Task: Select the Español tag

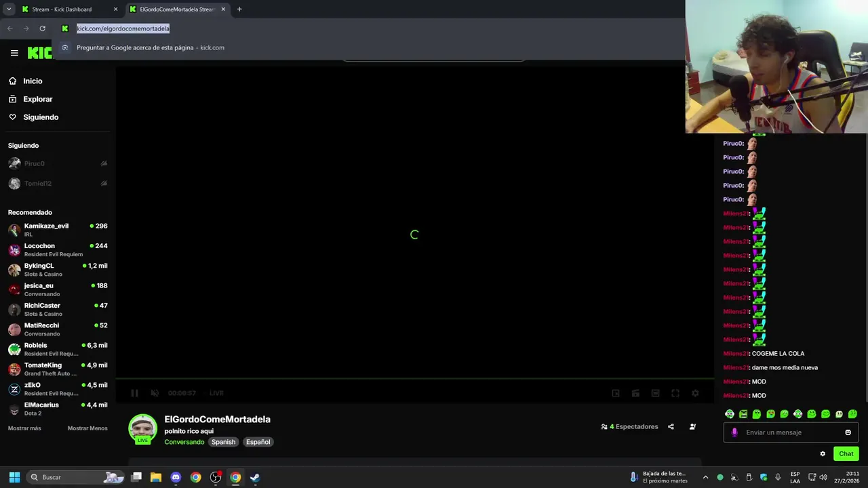Action: point(258,442)
